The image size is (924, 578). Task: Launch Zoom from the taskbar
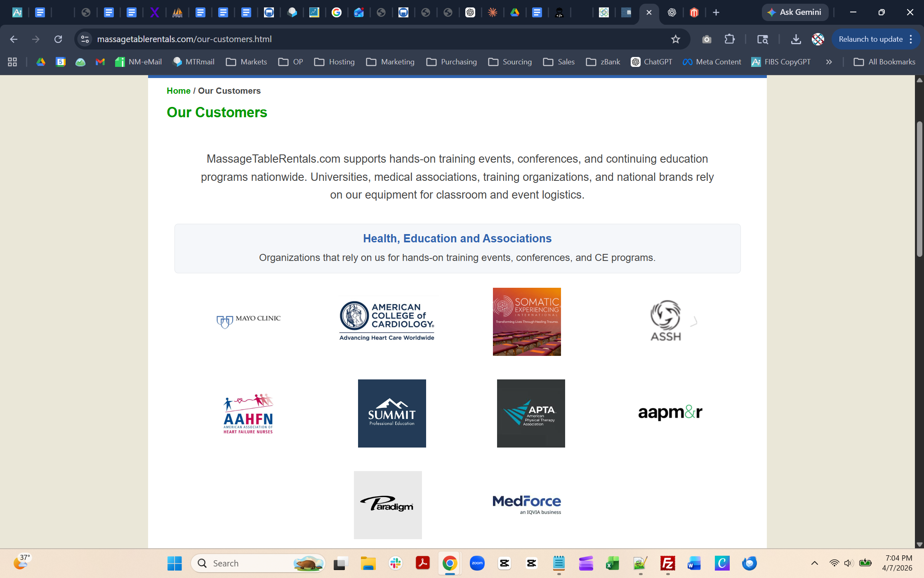[477, 563]
